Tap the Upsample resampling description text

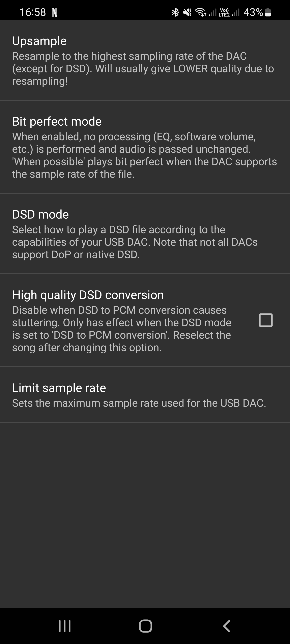tap(143, 68)
